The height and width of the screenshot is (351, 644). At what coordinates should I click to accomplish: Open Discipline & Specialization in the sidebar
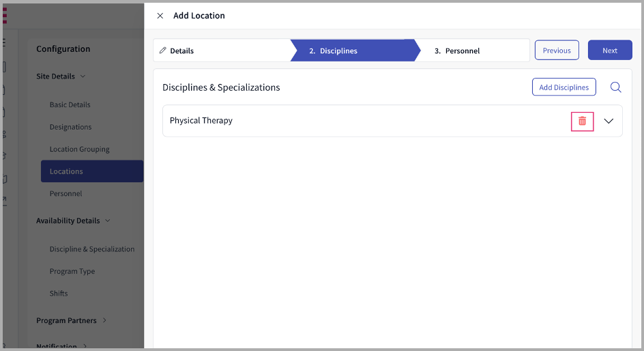pos(92,249)
